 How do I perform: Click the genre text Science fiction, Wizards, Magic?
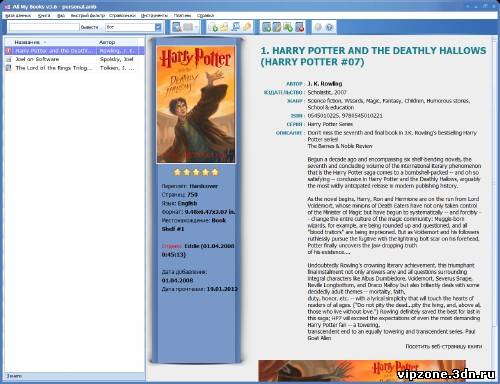(389, 104)
